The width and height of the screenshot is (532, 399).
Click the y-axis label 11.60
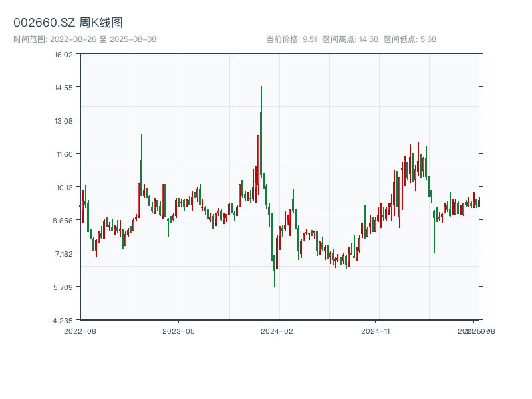click(65, 154)
